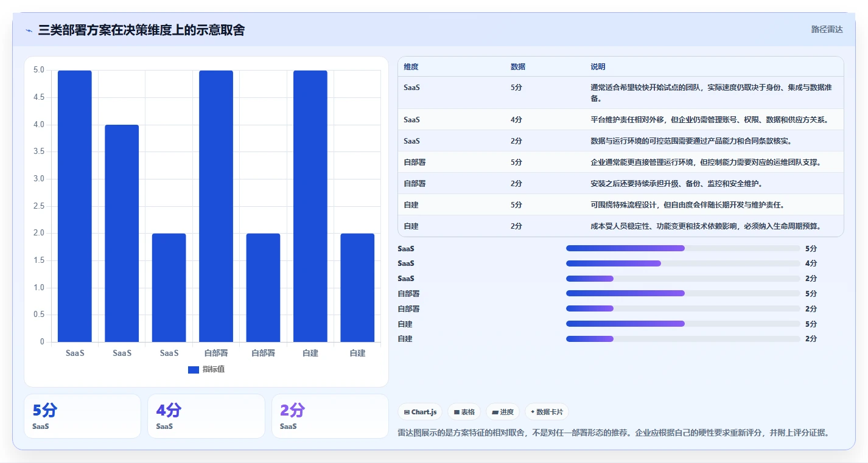Click the 自建 2分 progress bar
868x463 pixels.
(683, 339)
